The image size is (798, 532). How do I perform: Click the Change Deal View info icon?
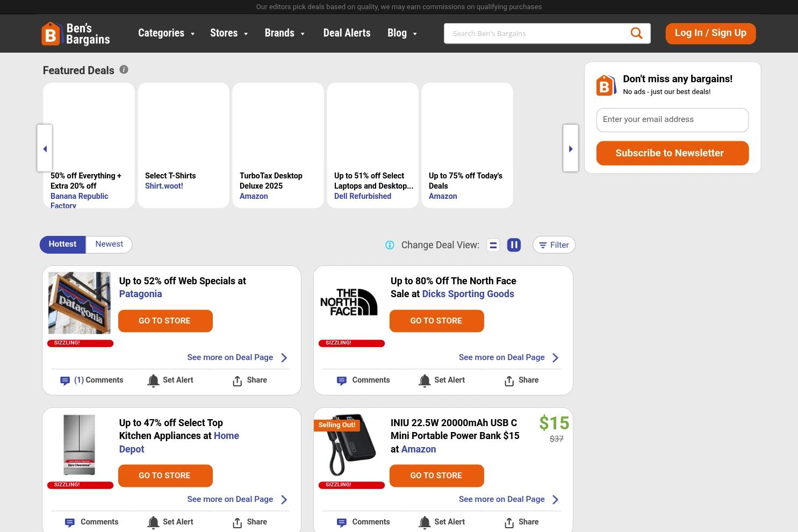[x=390, y=245]
